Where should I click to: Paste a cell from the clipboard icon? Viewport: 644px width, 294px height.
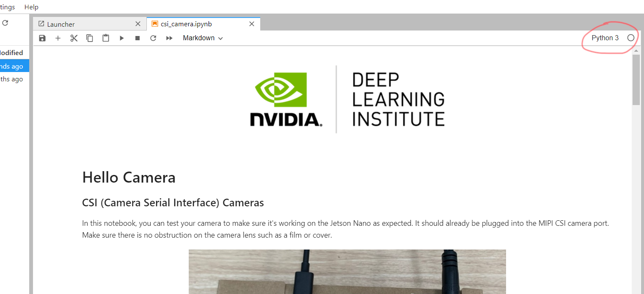[x=105, y=38]
